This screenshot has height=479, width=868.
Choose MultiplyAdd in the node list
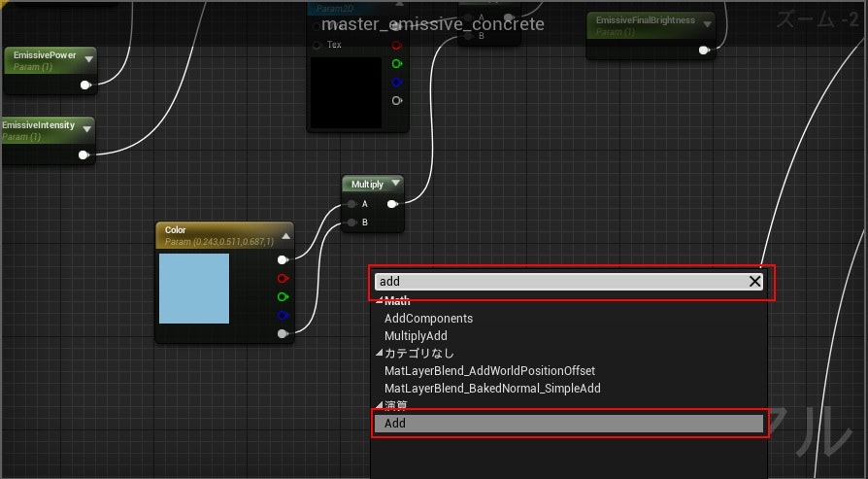tap(416, 336)
